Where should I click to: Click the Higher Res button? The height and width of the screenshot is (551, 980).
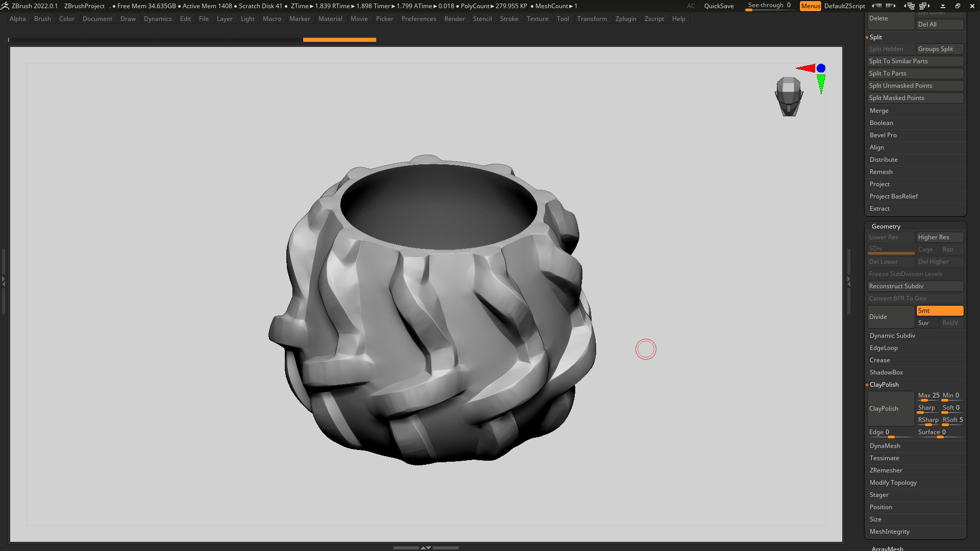[x=940, y=237]
